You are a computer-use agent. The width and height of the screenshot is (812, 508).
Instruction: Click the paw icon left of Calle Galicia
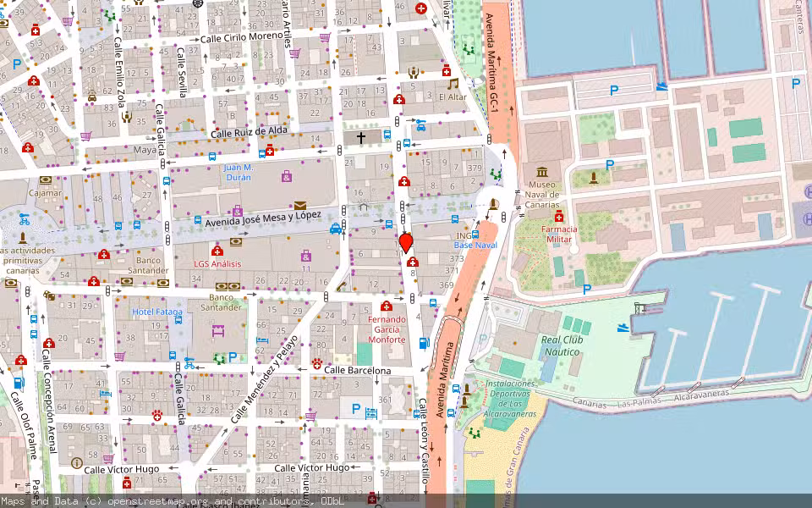pos(157,415)
